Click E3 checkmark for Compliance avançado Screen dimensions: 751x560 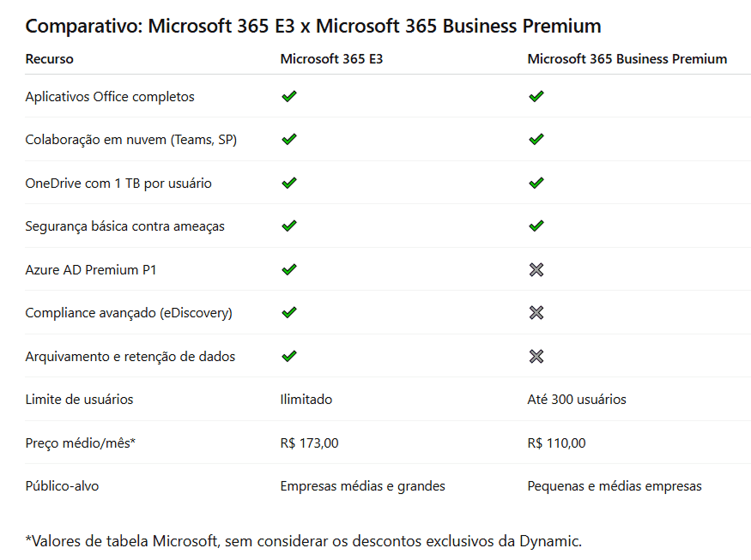[x=289, y=312]
